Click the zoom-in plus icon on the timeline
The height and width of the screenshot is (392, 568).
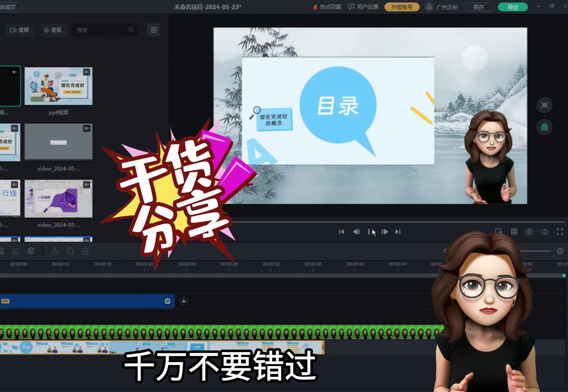[x=560, y=251]
